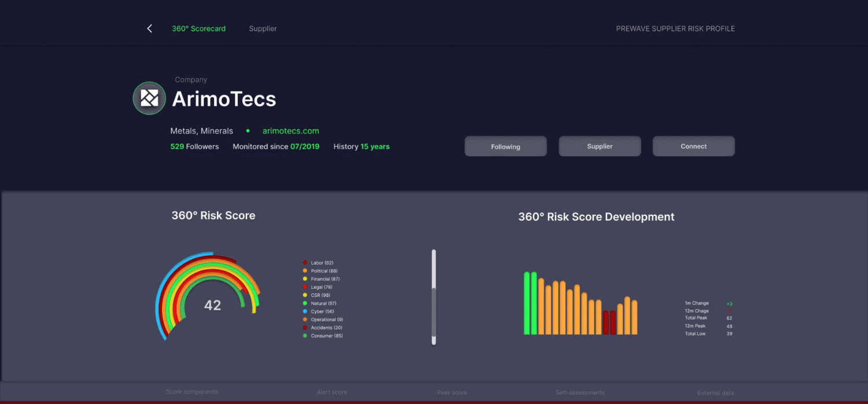868x404 pixels.
Task: Switch to the Supplier tab
Action: pyautogui.click(x=263, y=28)
